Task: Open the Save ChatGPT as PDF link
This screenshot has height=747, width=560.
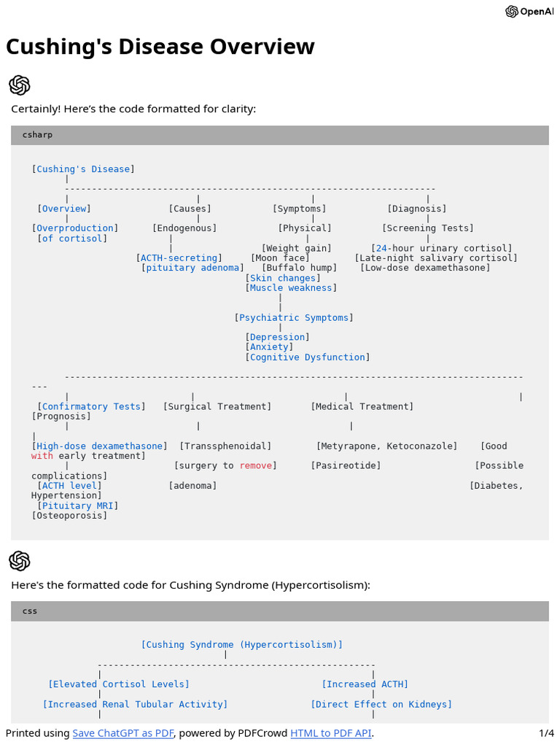Action: (x=122, y=733)
